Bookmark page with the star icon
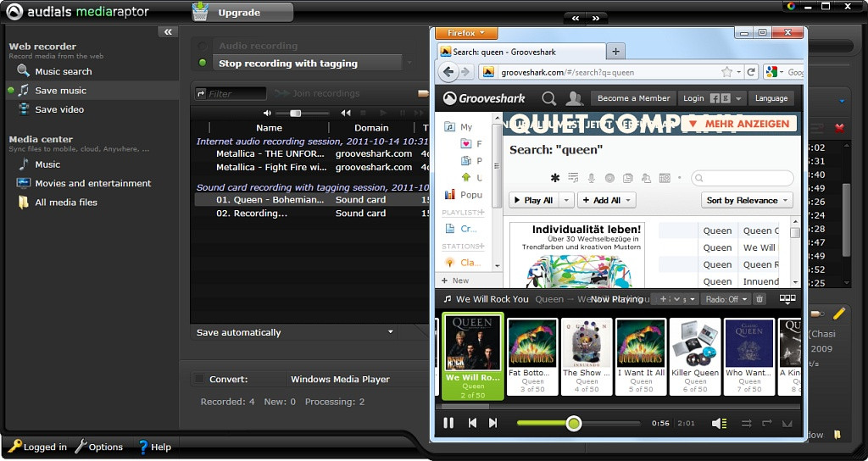The height and width of the screenshot is (461, 868). [726, 72]
